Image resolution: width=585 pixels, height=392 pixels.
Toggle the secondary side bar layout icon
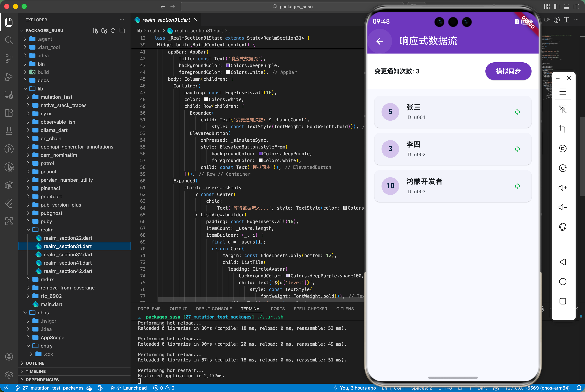coord(576,6)
